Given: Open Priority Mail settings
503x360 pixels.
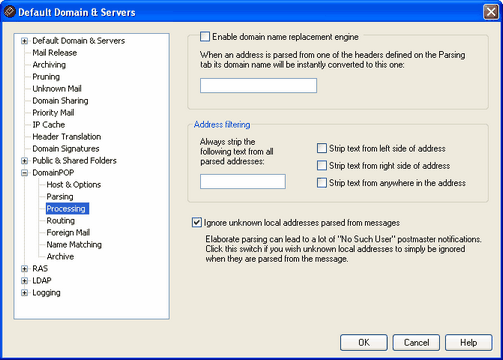Looking at the screenshot, I should coord(53,113).
